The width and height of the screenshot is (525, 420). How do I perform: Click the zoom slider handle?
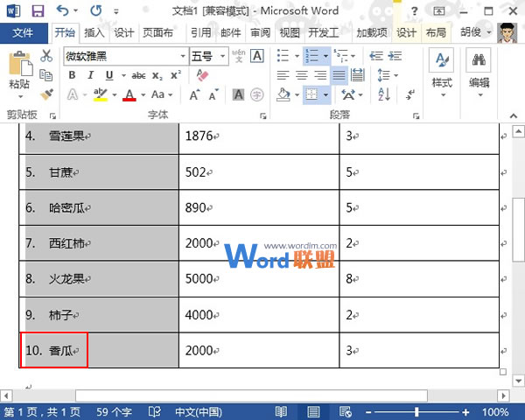(416, 411)
